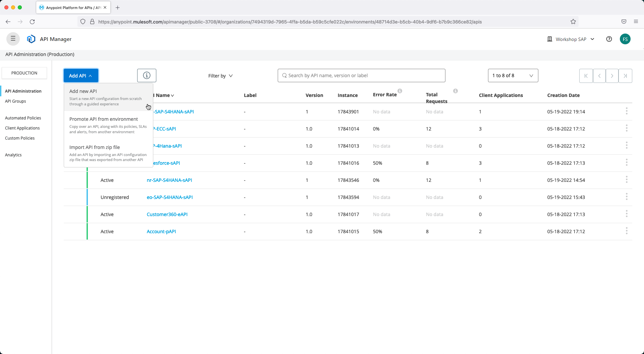Image resolution: width=644 pixels, height=354 pixels.
Task: Open Custom Policies in the sidebar
Action: (x=20, y=138)
